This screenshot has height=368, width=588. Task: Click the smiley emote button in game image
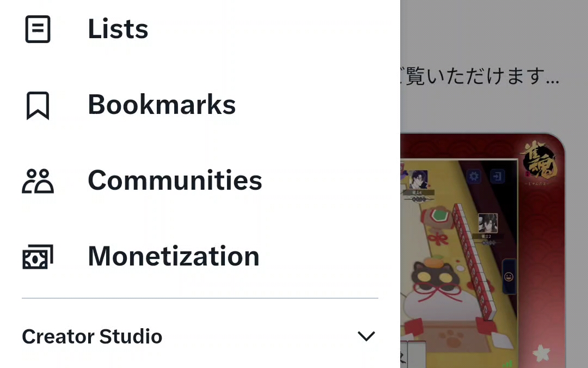click(x=509, y=277)
